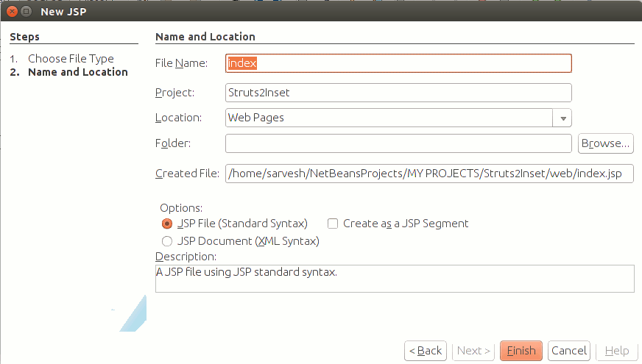Image resolution: width=642 pixels, height=364 pixels.
Task: Click the Help button
Action: [617, 351]
